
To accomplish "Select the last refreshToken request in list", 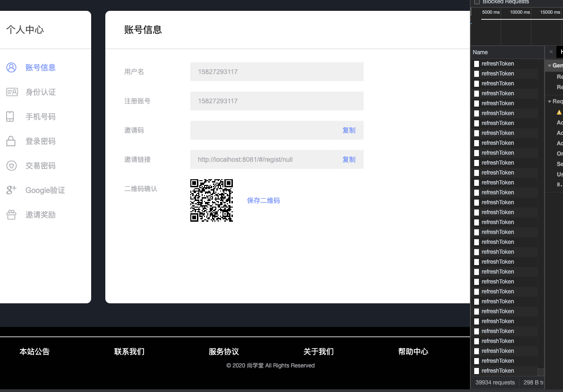I will 504,371.
